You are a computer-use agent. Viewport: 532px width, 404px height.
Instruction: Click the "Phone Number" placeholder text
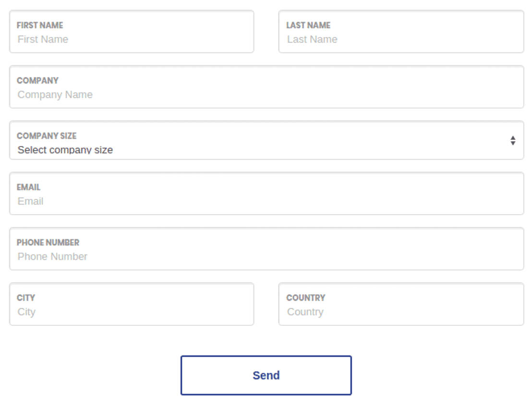pyautogui.click(x=52, y=257)
